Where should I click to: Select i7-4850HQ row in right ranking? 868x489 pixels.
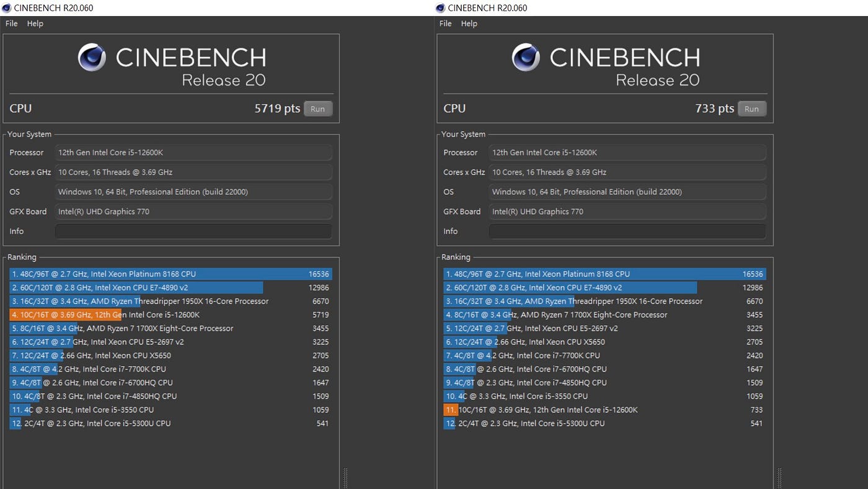604,383
